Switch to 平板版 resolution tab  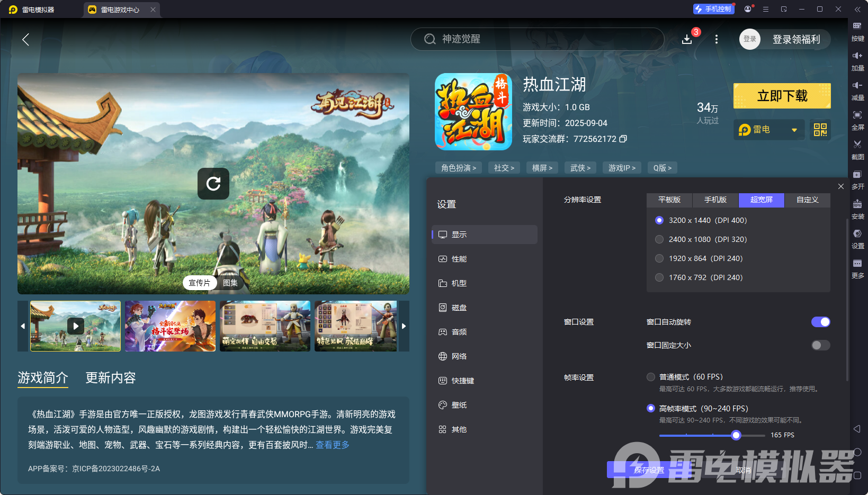[669, 200]
